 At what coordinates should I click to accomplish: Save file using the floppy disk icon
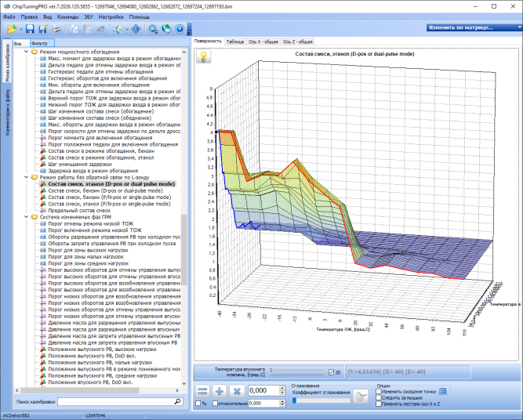(30, 29)
